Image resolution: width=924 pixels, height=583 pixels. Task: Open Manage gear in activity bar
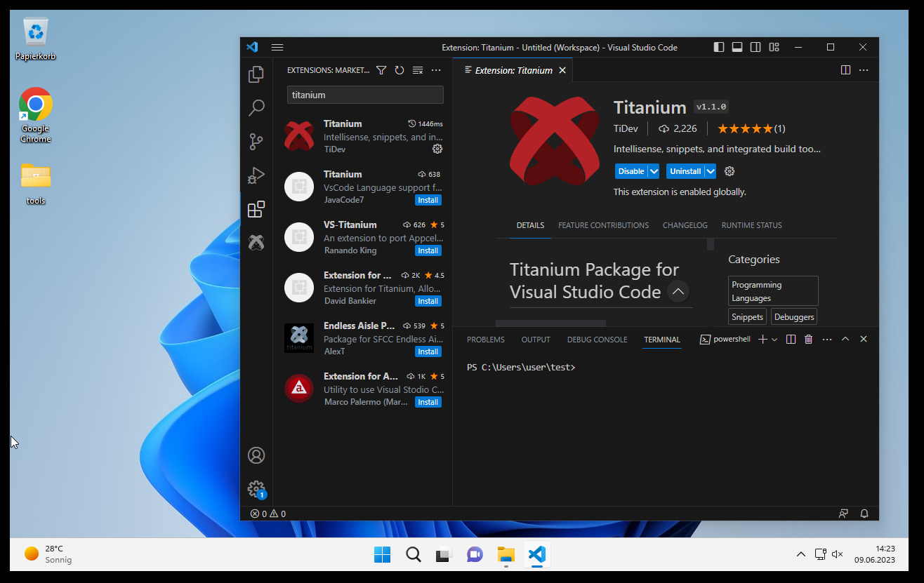[256, 489]
